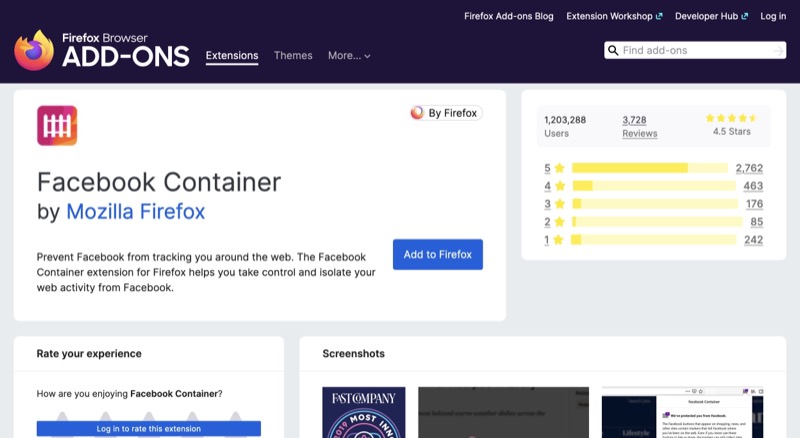Click the 4.5 stars rating icons
Image resolution: width=800 pixels, height=438 pixels.
[x=733, y=118]
